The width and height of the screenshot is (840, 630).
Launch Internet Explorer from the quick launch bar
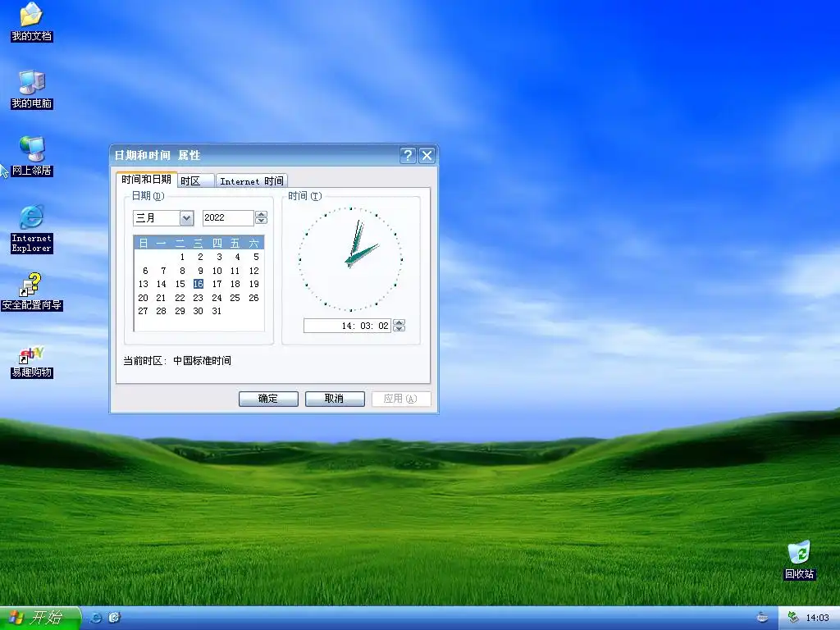point(97,618)
